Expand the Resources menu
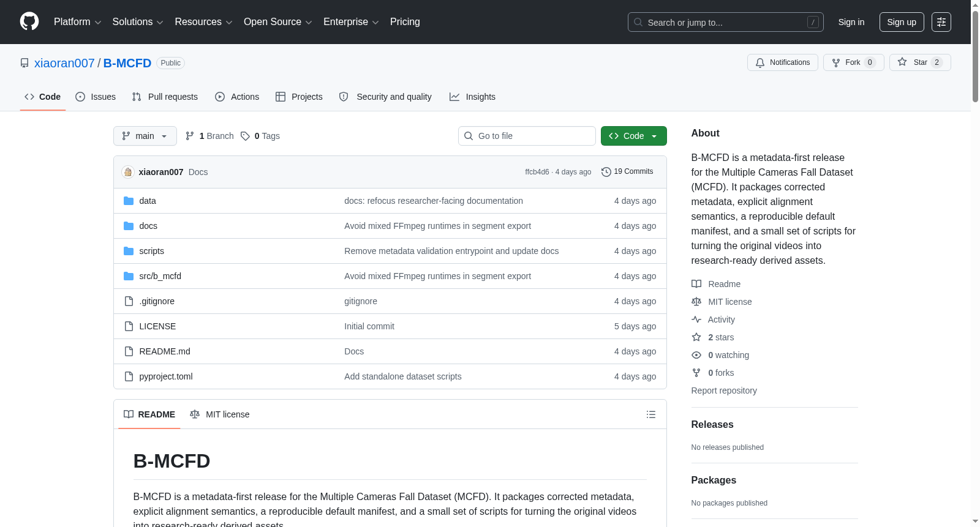980x527 pixels. tap(203, 22)
